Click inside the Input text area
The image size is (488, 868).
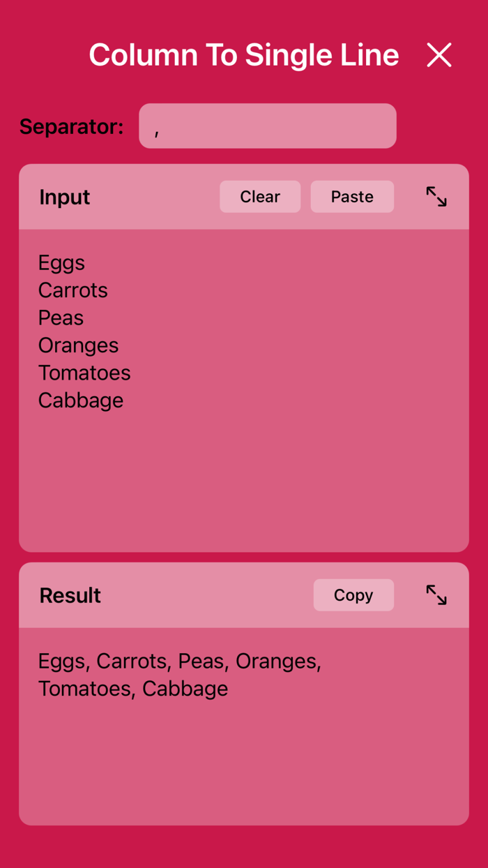pos(244,391)
